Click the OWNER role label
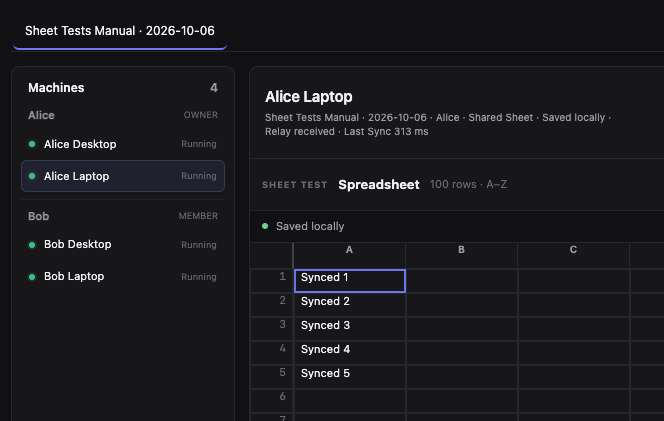The image size is (664, 421). pos(201,115)
